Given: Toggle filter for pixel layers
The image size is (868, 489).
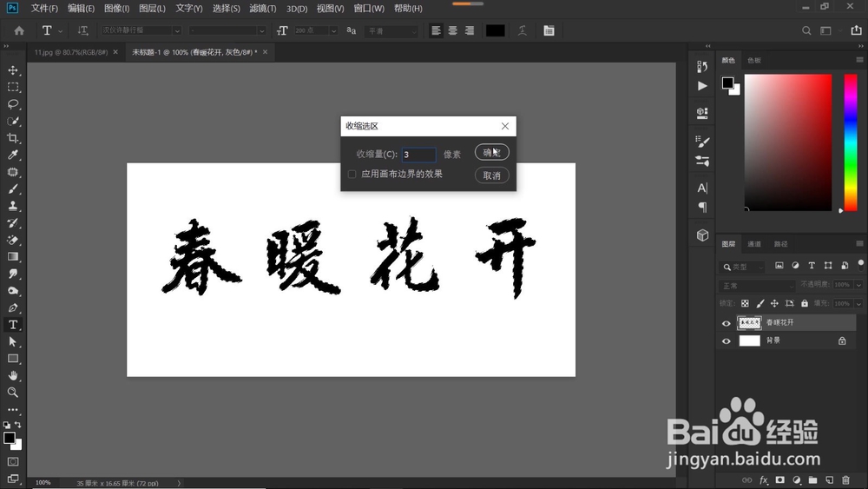Looking at the screenshot, I should 779,266.
